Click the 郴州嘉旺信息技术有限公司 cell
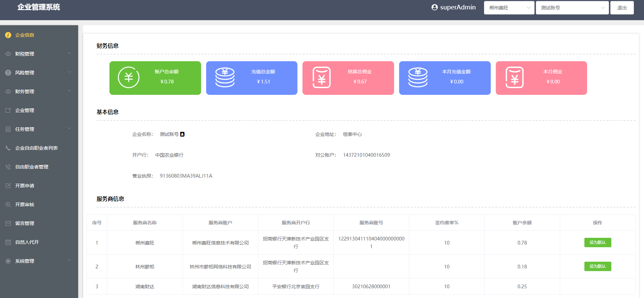The image size is (644, 298). [x=220, y=243]
